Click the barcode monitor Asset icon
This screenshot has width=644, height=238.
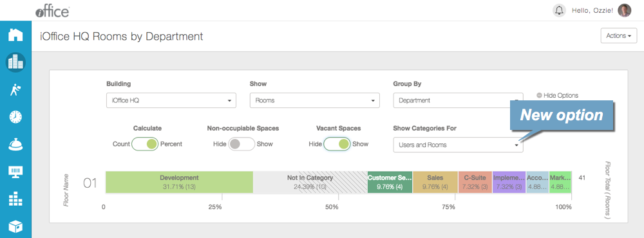15,172
